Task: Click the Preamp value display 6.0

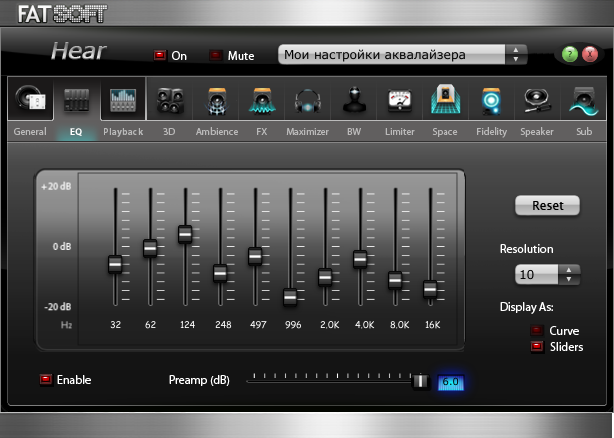Action: (x=450, y=382)
